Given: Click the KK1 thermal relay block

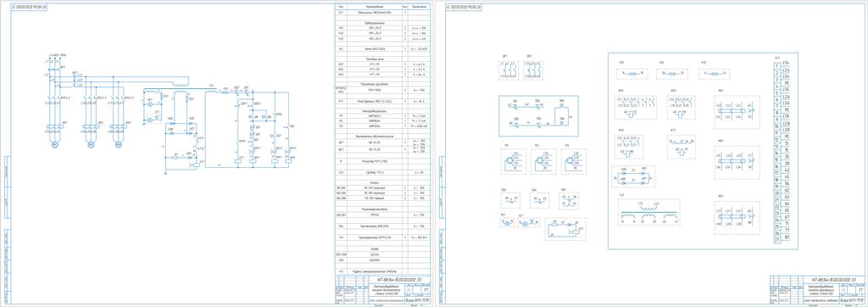Looking at the screenshot, I should pos(737,112).
